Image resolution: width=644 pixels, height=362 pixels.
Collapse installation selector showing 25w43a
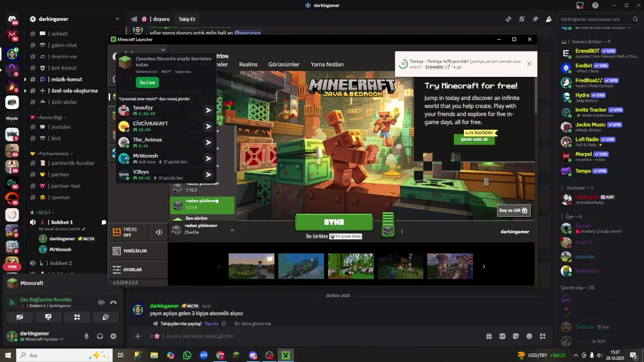(x=232, y=230)
